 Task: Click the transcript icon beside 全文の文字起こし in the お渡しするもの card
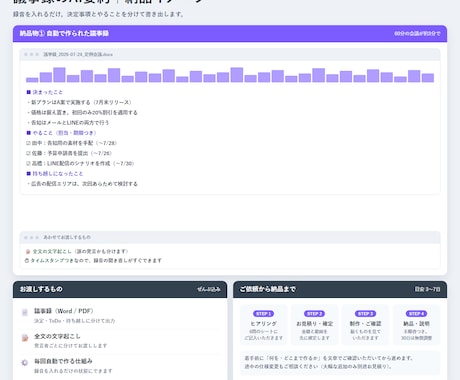[x=25, y=338]
